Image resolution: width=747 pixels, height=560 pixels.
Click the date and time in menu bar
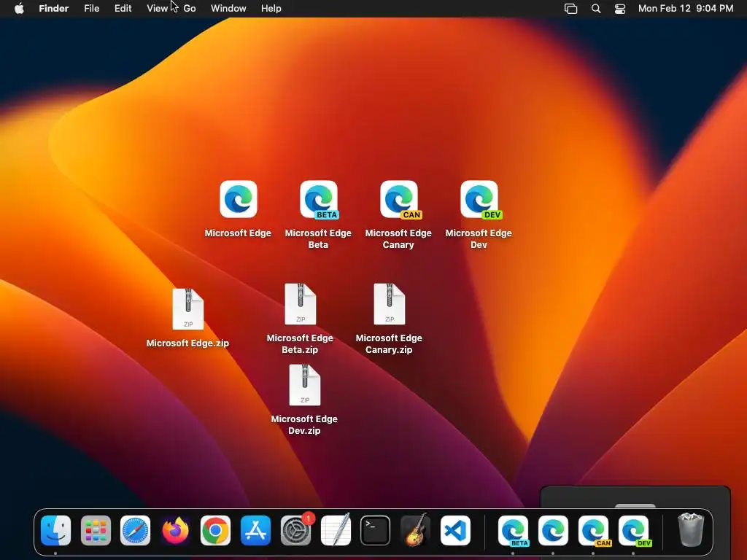coord(686,8)
